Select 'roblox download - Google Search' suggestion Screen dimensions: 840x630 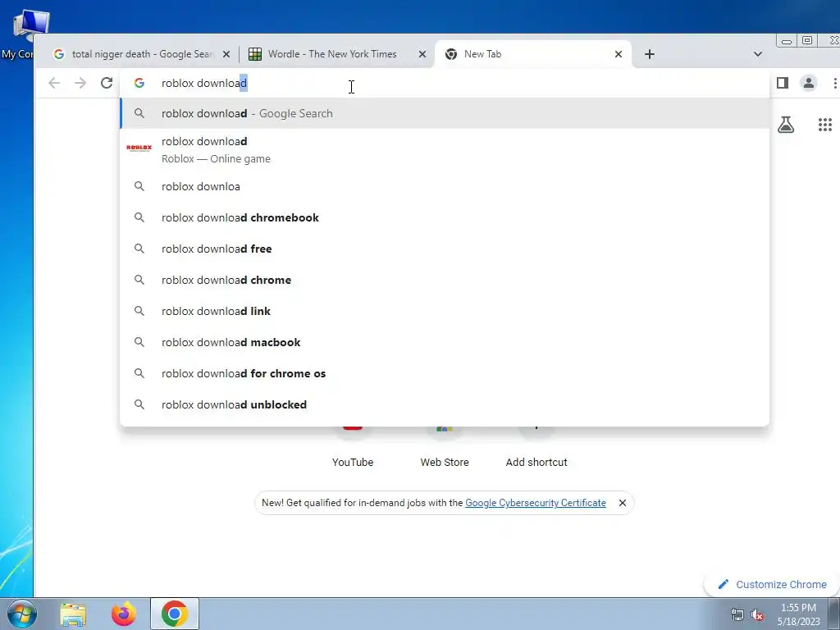[x=445, y=113]
